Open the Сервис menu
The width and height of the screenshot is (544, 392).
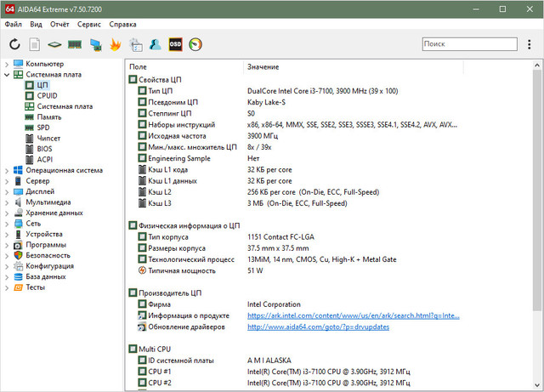coord(89,25)
